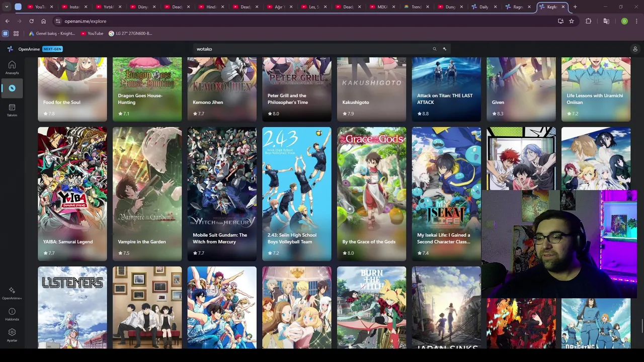Open the green D profile avatar
The height and width of the screenshot is (362, 644).
point(624,21)
